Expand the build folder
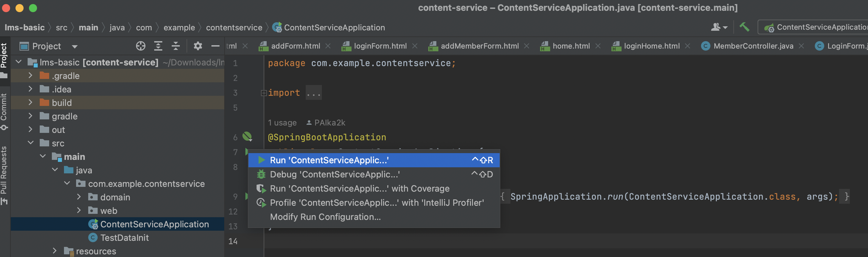 30,102
